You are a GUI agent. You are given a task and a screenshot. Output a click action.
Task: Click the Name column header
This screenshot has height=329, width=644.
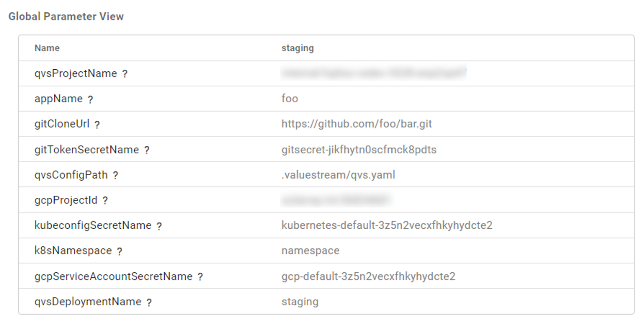pos(47,48)
